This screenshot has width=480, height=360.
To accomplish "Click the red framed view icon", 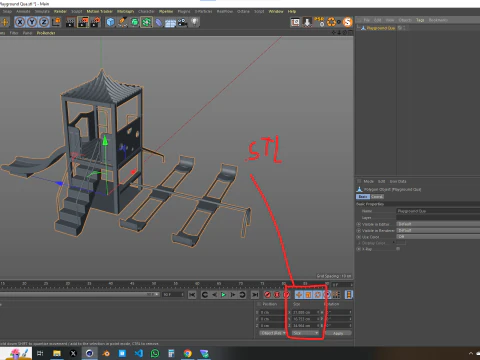I will tap(295, 22).
